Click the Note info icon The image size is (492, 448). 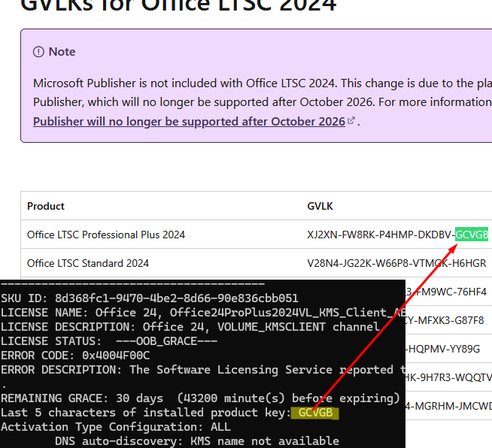tap(38, 52)
